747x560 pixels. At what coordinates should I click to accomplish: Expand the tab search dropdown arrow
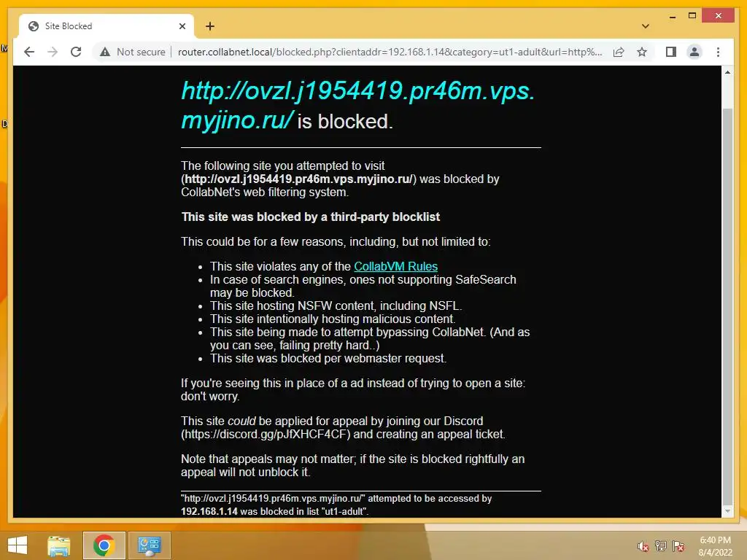[x=646, y=26]
